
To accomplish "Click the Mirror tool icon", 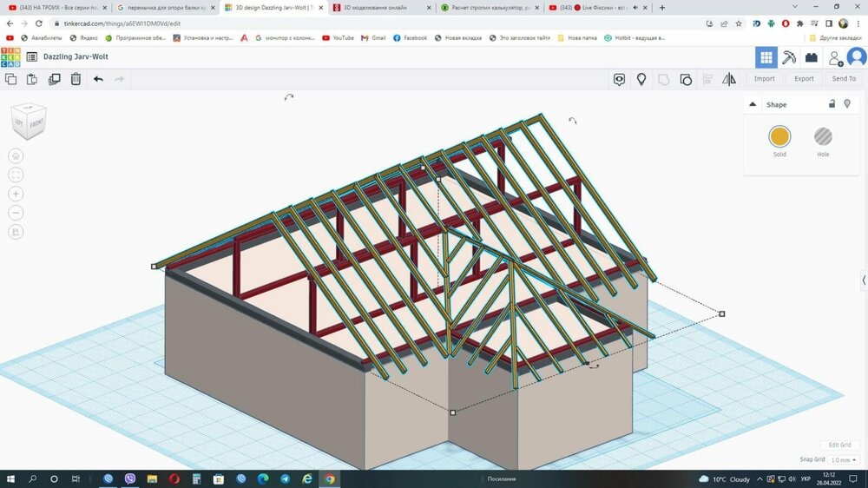I will coord(729,79).
